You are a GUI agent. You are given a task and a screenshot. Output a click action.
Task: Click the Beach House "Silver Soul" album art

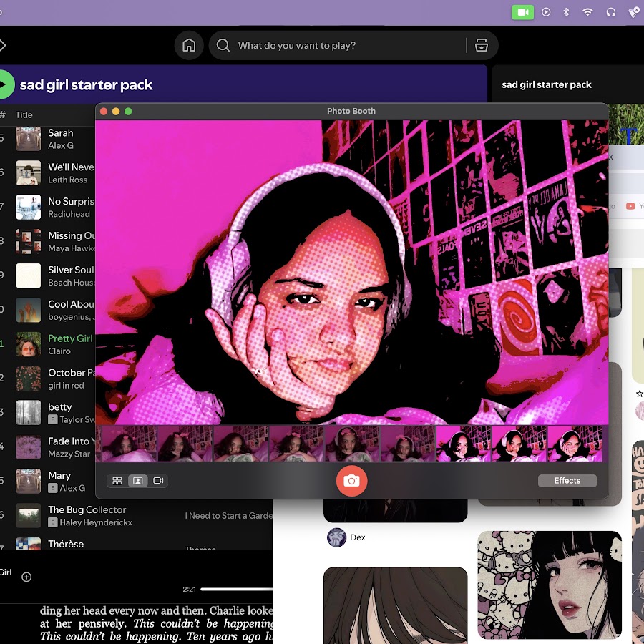(29, 275)
